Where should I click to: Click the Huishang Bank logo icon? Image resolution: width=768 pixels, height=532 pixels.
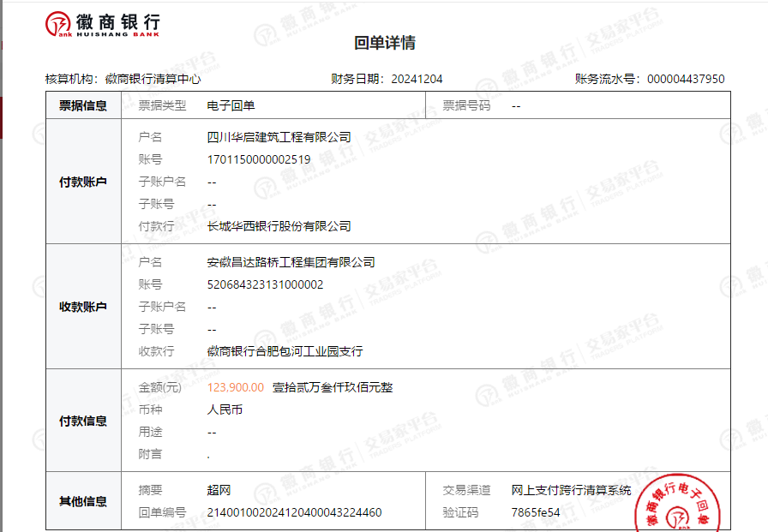[x=58, y=27]
